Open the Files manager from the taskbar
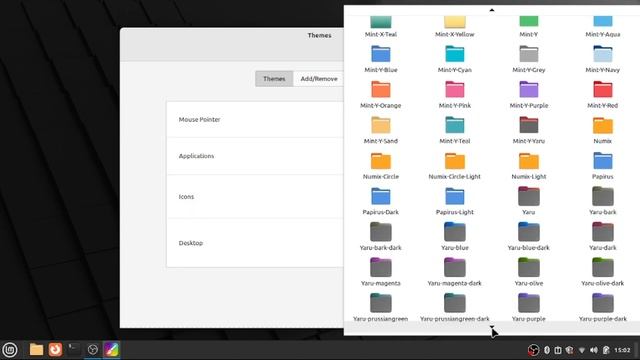This screenshot has width=640, height=360. 36,349
